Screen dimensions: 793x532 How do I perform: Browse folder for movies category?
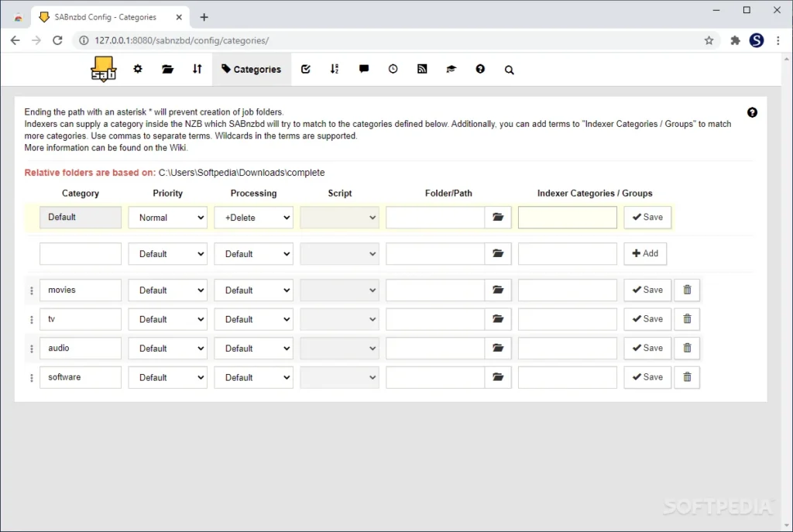point(498,290)
